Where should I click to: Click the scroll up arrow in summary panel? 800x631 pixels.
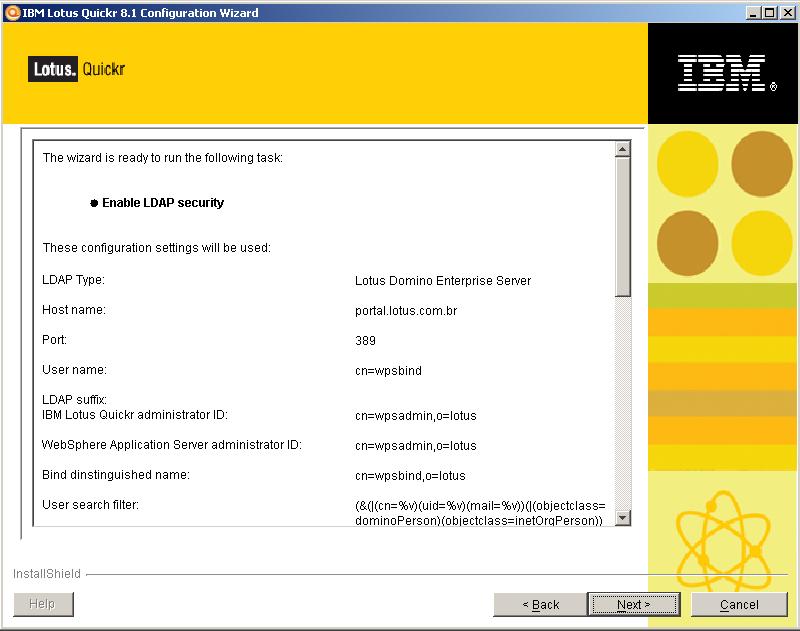[x=622, y=149]
